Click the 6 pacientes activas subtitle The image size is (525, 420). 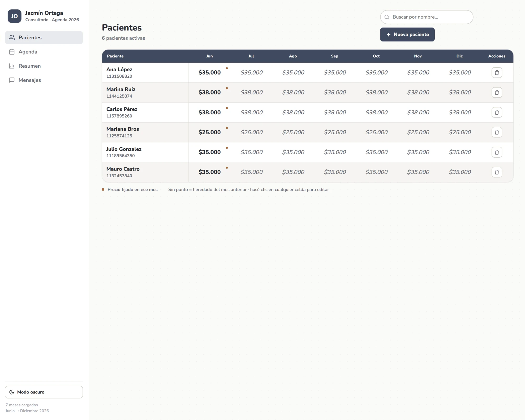pos(123,38)
